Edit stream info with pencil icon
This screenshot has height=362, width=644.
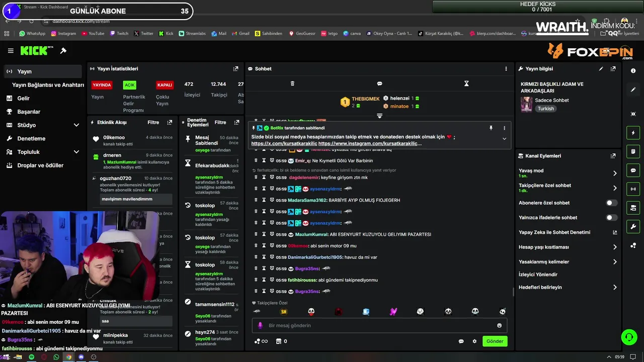[x=601, y=69]
